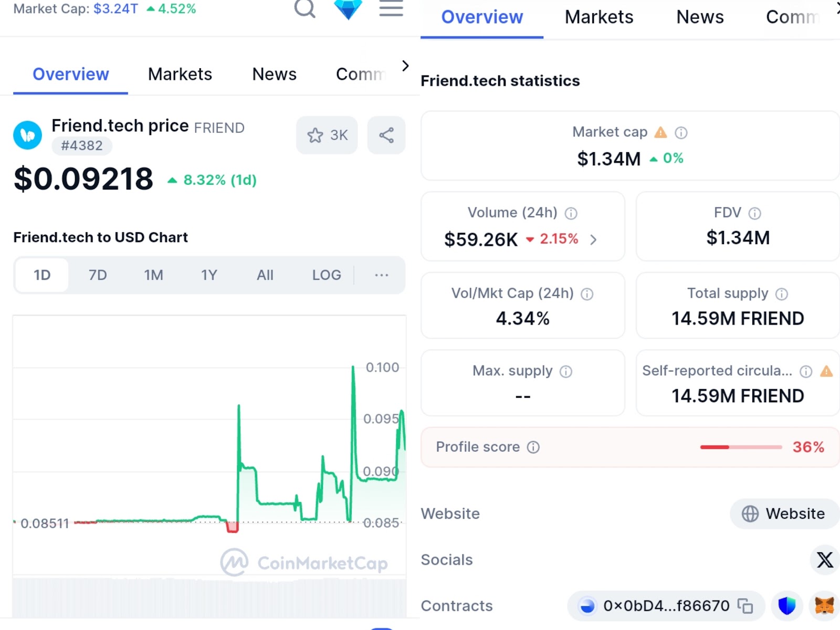Open the hamburger menu
840x630 pixels.
coord(391,8)
